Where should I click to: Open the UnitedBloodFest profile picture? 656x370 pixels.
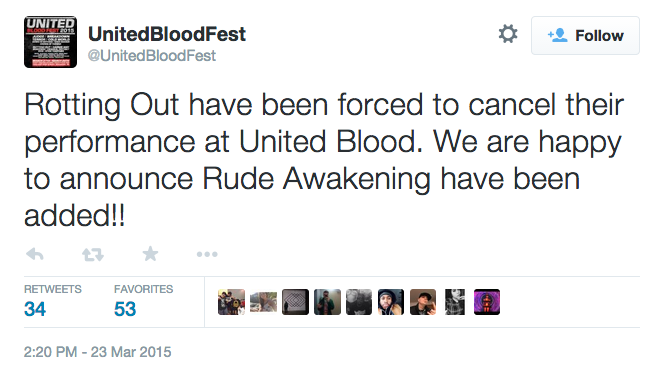50,42
